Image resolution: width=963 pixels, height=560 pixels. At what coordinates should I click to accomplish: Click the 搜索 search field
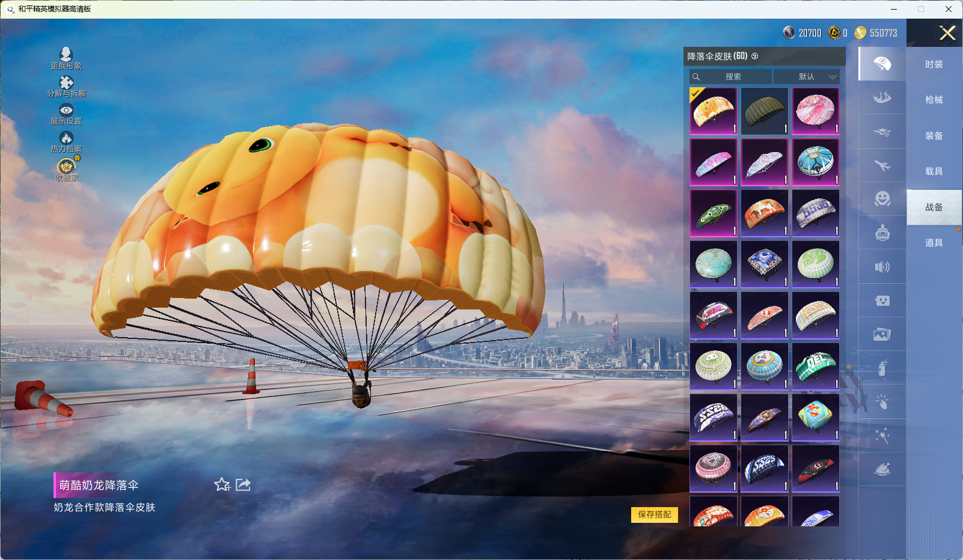click(732, 77)
